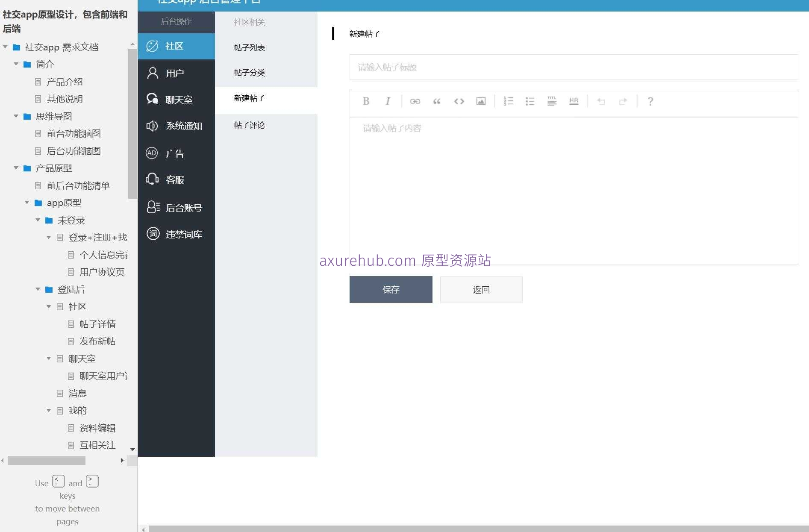The height and width of the screenshot is (532, 809).
Task: Open the 广告 management section
Action: coord(175,153)
